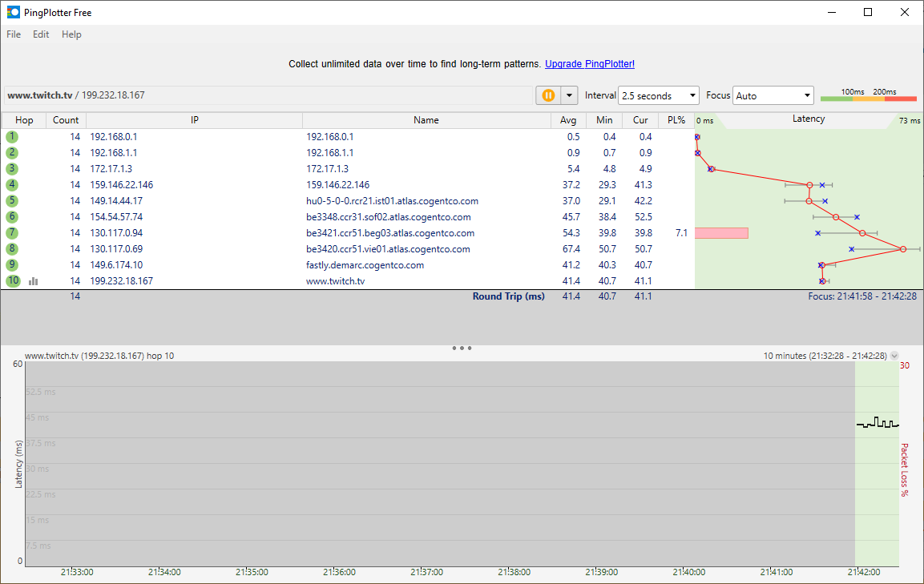Click the 7.1 packet loss value

[681, 233]
